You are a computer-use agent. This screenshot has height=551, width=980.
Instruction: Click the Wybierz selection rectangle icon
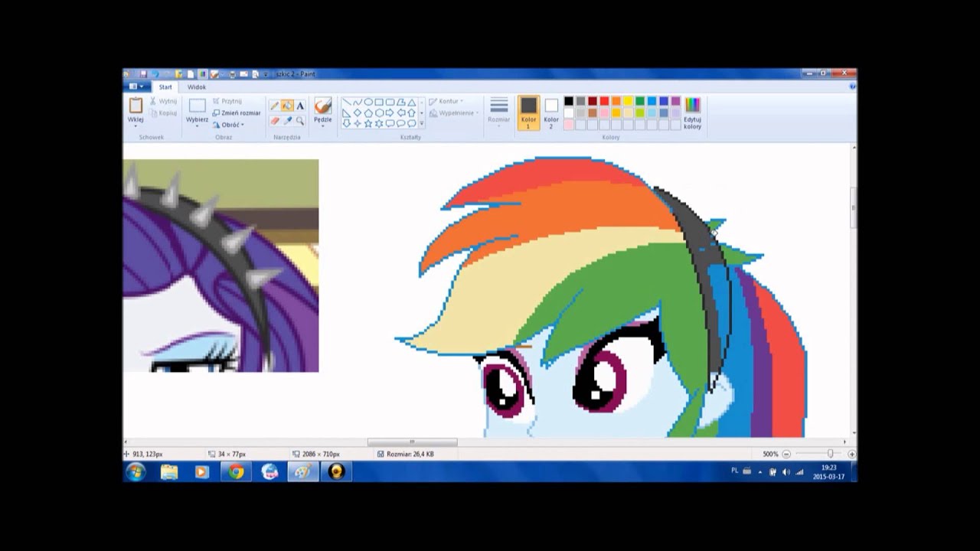(198, 106)
